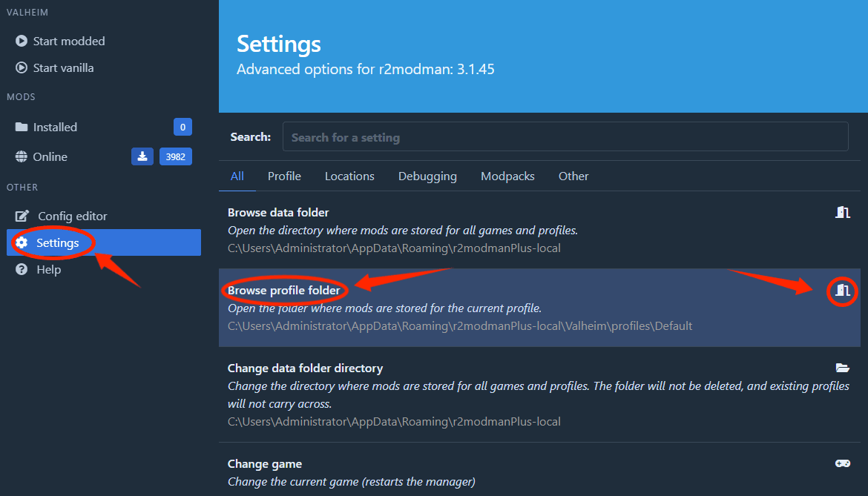Switch to the Other tab
This screenshot has width=868, height=496.
pyautogui.click(x=573, y=176)
